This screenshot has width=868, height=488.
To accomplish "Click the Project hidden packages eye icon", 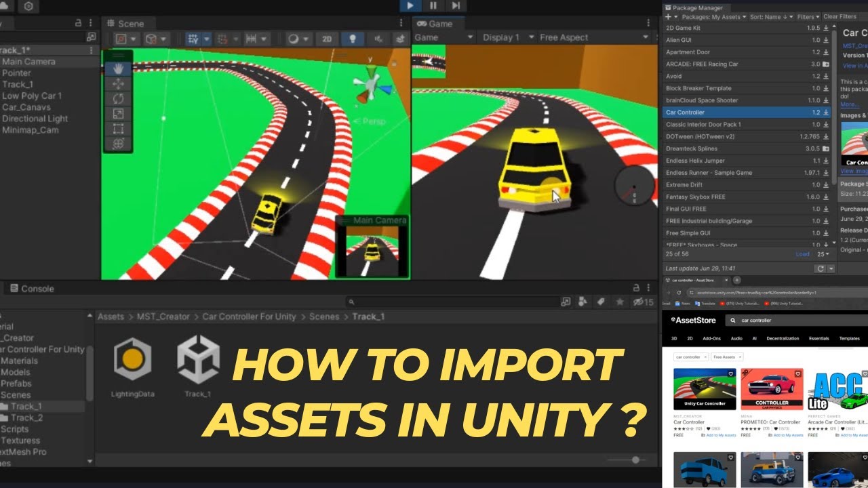I will pyautogui.click(x=642, y=302).
